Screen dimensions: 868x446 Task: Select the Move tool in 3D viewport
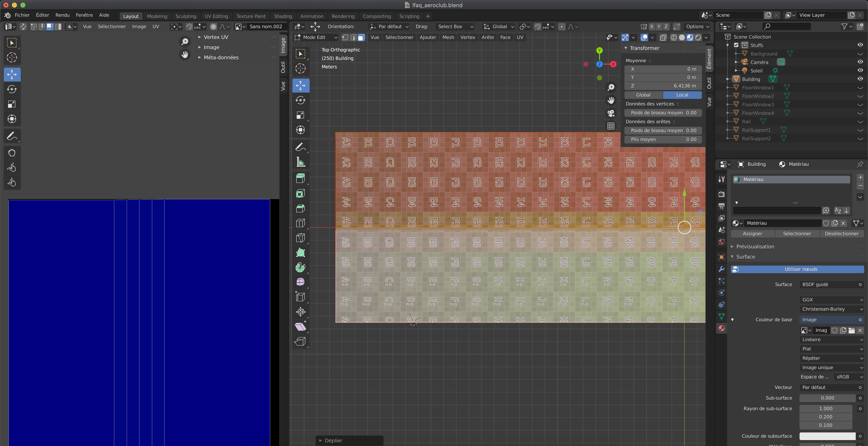click(300, 85)
